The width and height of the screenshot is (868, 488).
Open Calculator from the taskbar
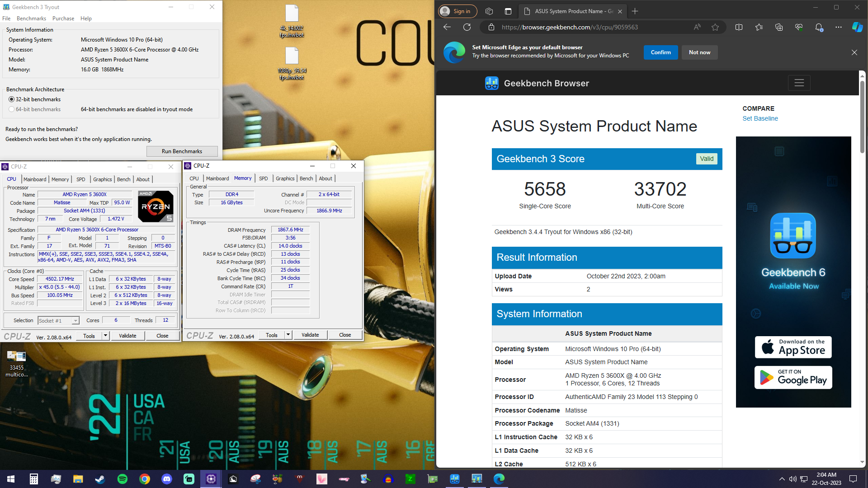[33, 479]
